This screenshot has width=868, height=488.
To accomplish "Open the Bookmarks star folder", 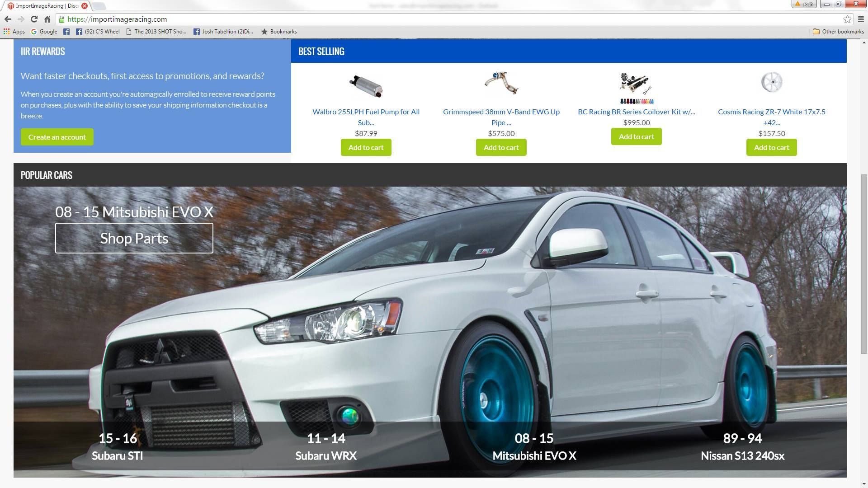I will (x=279, y=32).
